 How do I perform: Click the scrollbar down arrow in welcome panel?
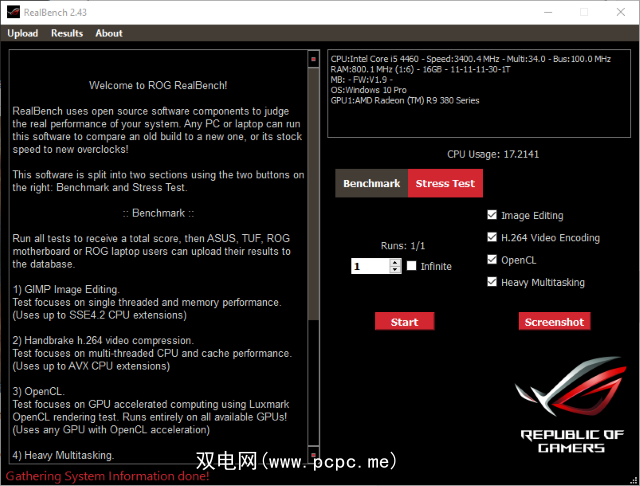tap(313, 454)
